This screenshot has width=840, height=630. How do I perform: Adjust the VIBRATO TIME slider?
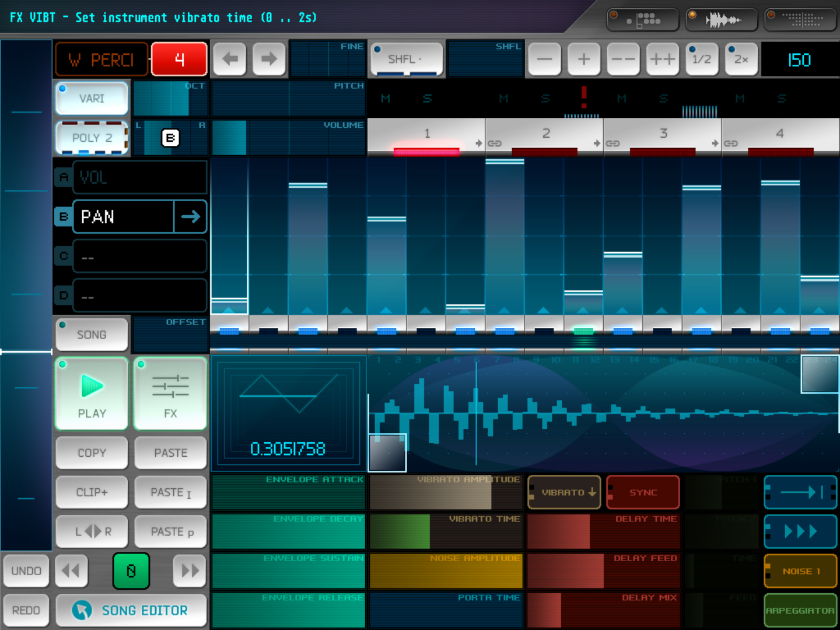coord(446,531)
